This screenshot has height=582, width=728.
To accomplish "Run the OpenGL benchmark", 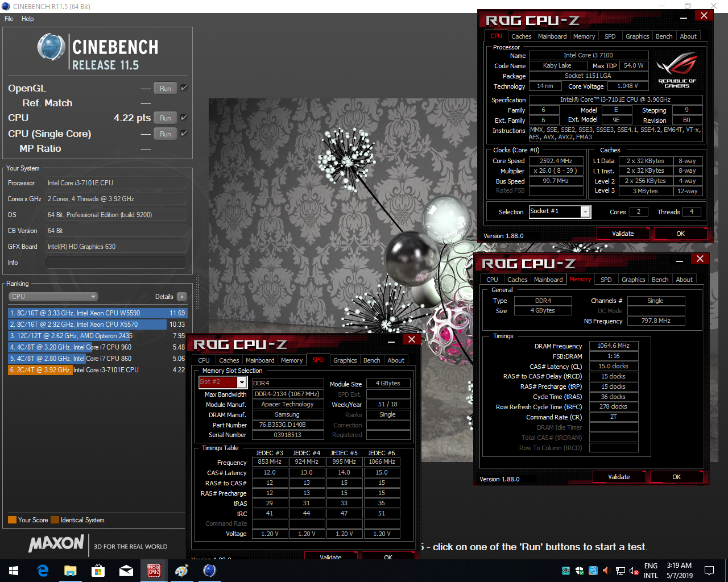I will coord(165,88).
